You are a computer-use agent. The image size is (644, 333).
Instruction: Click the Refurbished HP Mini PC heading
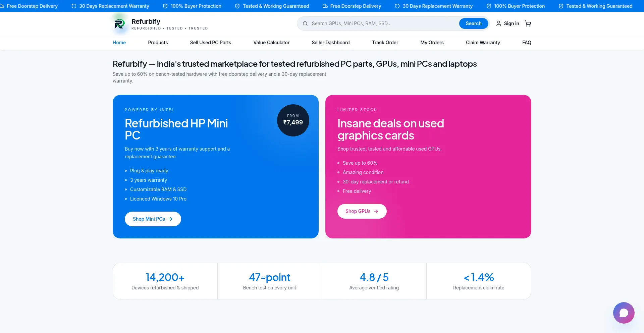pyautogui.click(x=176, y=129)
